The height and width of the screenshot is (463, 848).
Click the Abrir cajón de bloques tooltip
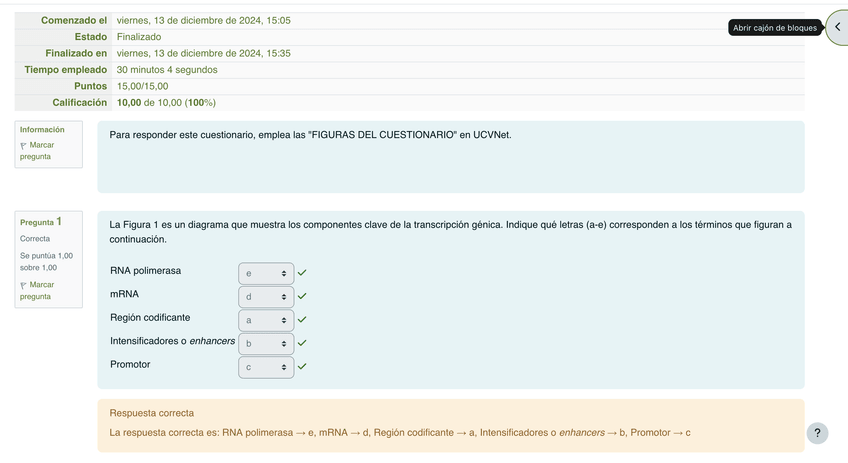[776, 28]
